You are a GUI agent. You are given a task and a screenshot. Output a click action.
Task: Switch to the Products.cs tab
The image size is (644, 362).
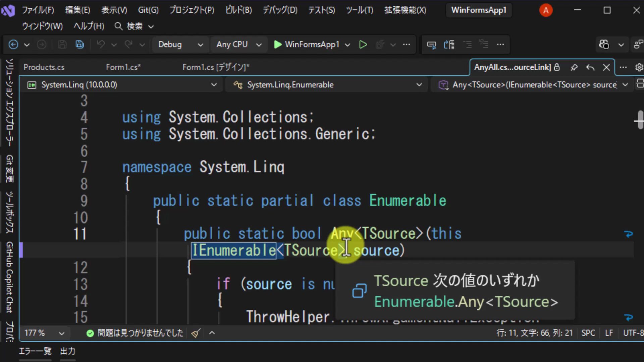click(44, 67)
